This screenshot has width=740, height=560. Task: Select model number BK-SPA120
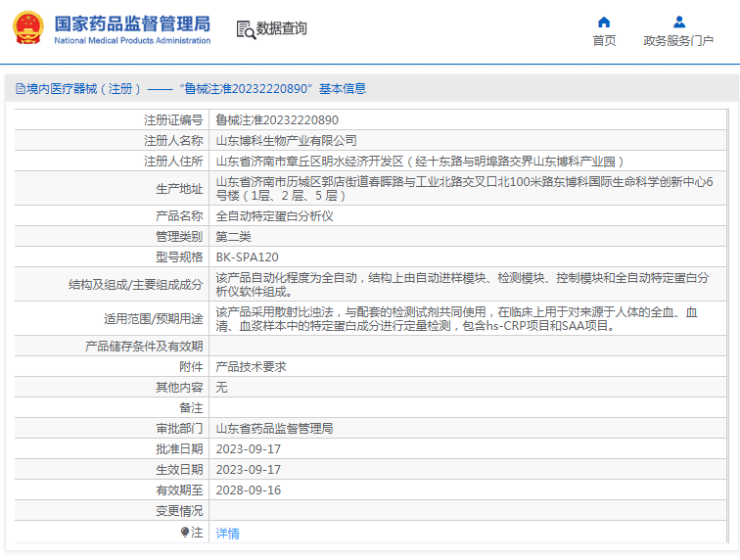[x=248, y=257]
